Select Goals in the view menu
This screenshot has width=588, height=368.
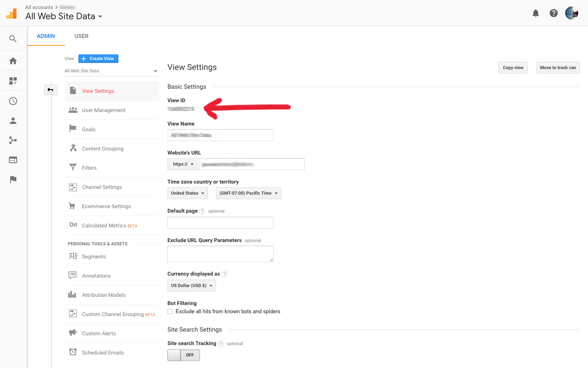click(89, 130)
